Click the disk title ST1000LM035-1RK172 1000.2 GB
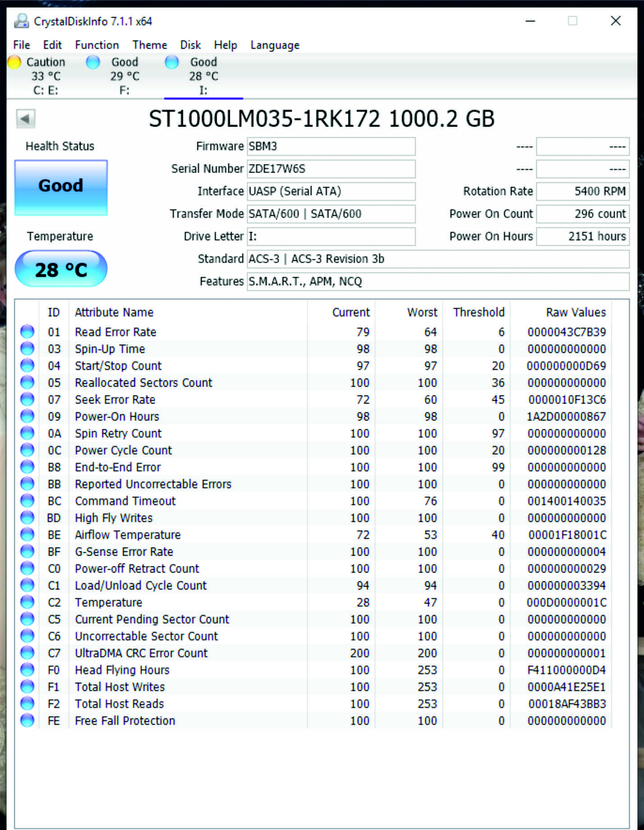Viewport: 644px width, 830px height. (x=322, y=119)
